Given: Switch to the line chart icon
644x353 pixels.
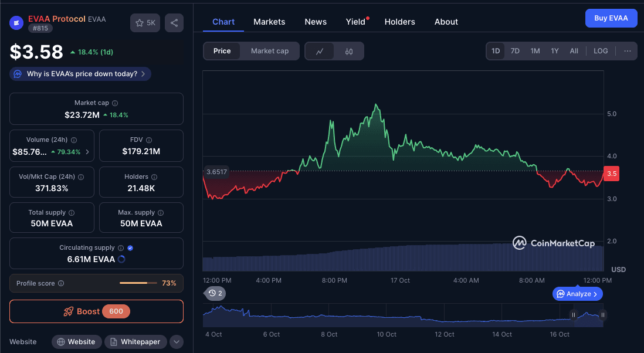Looking at the screenshot, I should 320,51.
